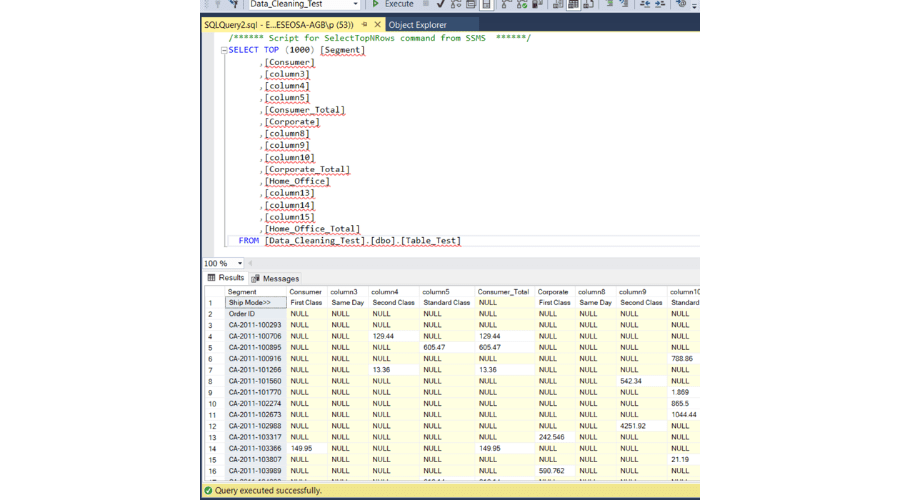Viewport: 900px width, 500px height.
Task: Toggle Include Live Query Statistics icon
Action: pos(522,3)
